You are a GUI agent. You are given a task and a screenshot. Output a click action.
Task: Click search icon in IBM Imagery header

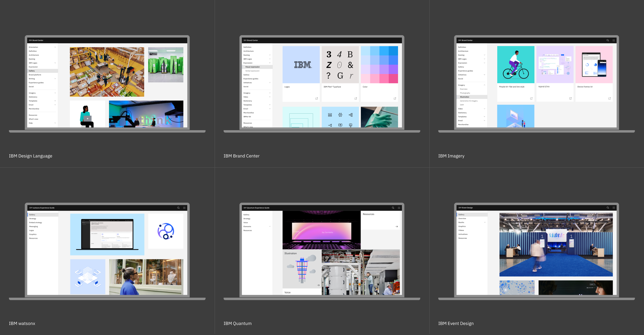[x=608, y=40]
